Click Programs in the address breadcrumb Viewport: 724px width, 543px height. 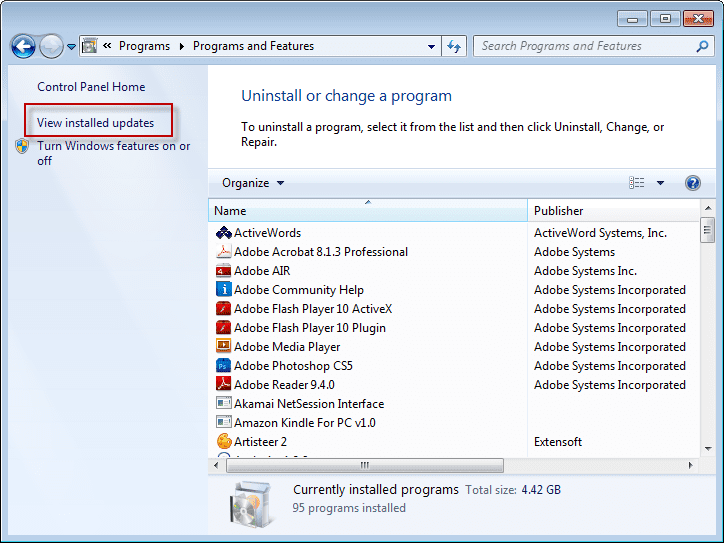(144, 46)
